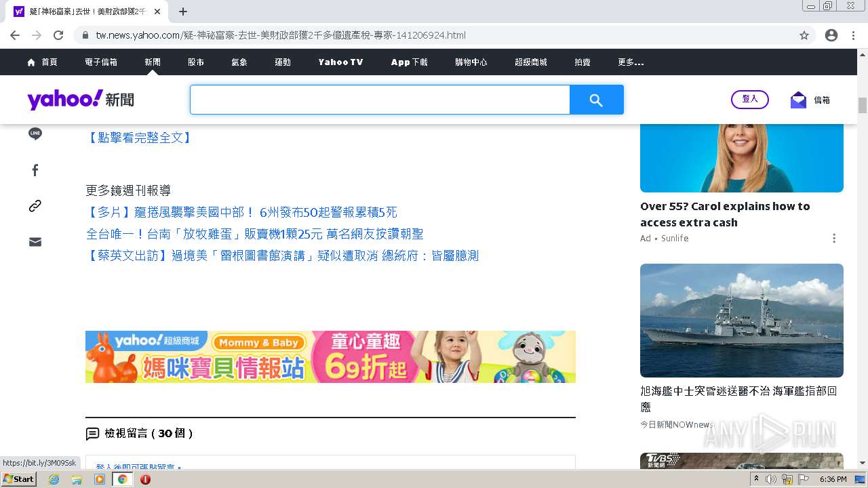The height and width of the screenshot is (488, 868).
Task: Expand 更多... navigation menu
Action: (x=631, y=62)
